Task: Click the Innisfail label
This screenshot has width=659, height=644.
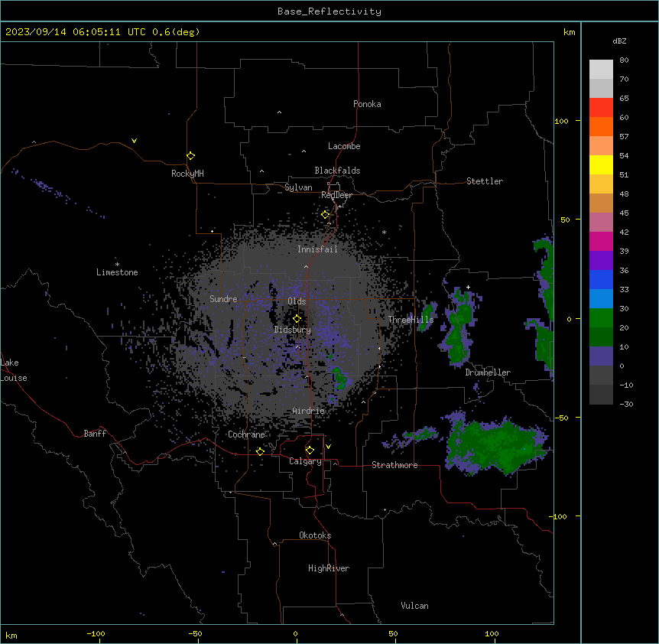Action: click(317, 249)
